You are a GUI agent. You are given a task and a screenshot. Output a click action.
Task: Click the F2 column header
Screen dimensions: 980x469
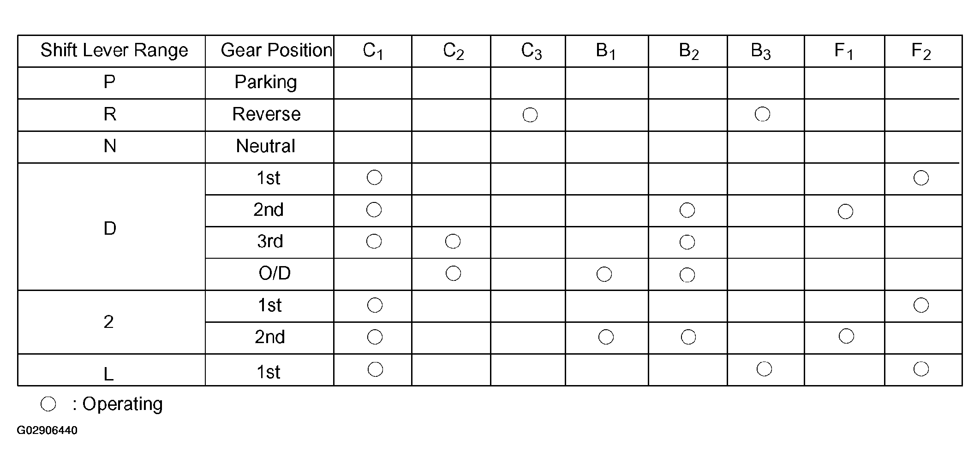923,51
